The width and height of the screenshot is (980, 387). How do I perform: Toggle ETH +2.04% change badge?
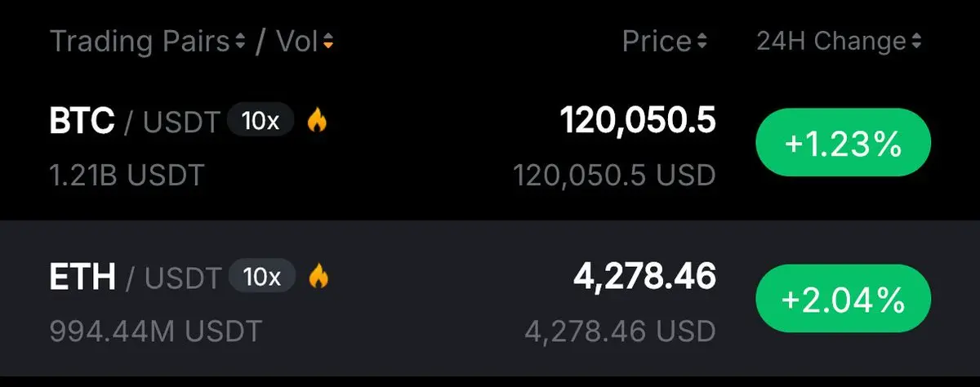tap(844, 300)
